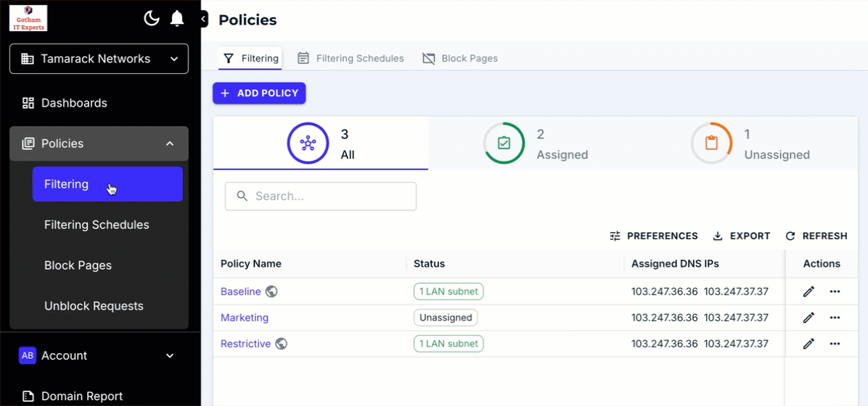Click the Unassigned clipboard circle icon
The height and width of the screenshot is (406, 868).
[711, 144]
